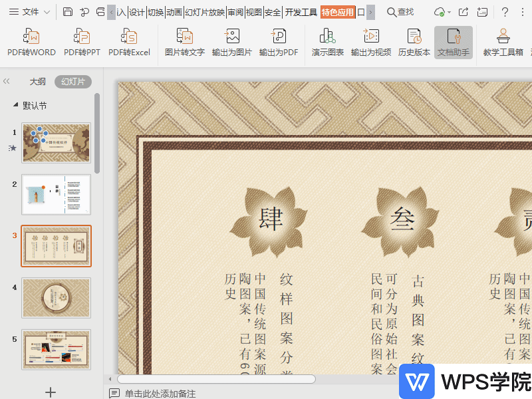Image resolution: width=532 pixels, height=399 pixels.
Task: Open the 幻灯片放映 tab
Action: [204, 12]
